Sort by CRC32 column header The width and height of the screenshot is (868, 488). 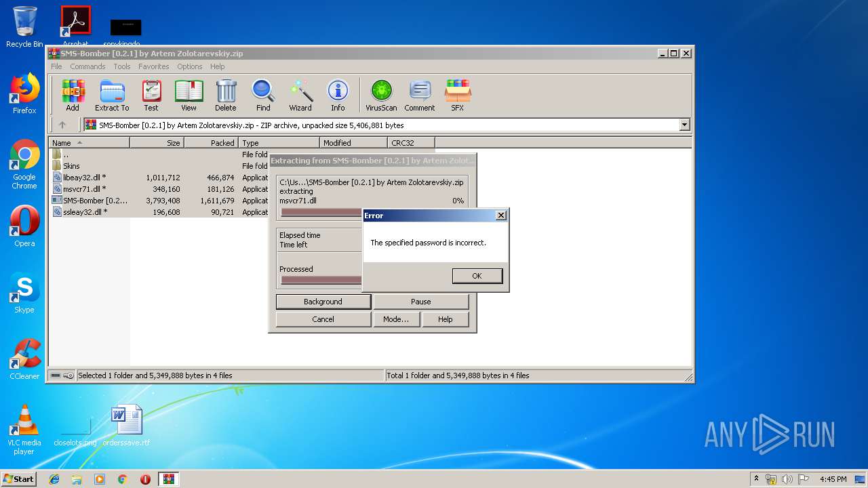coord(411,143)
